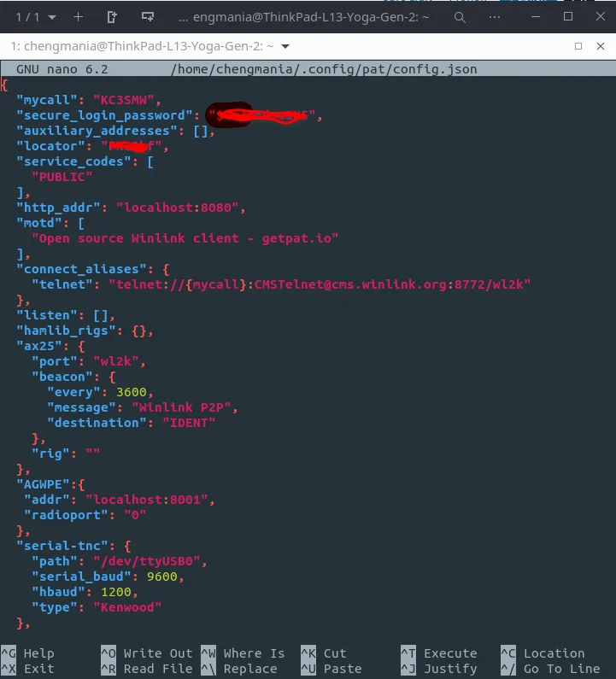Screen dimensions: 616x679
Task: Open the 1/1 session switcher dropdown
Action: pyautogui.click(x=36, y=16)
